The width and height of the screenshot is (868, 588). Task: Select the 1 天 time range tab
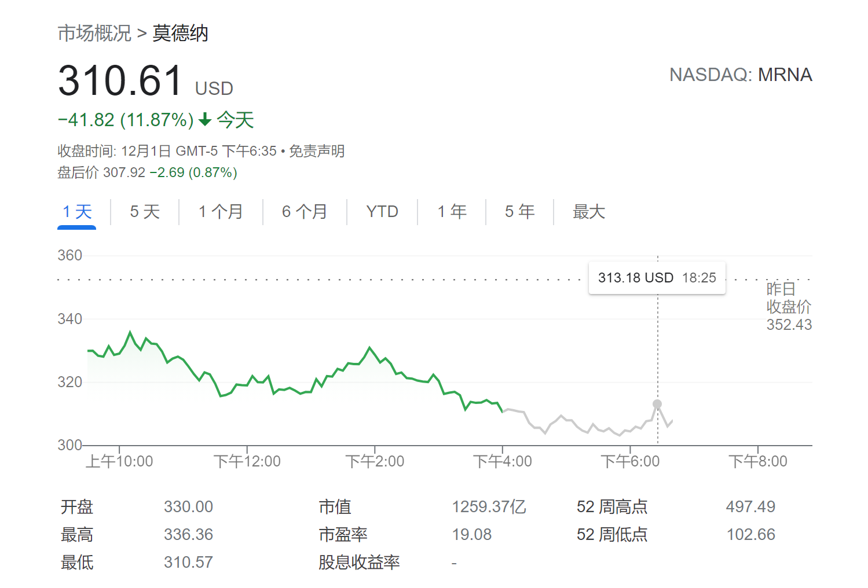[77, 212]
